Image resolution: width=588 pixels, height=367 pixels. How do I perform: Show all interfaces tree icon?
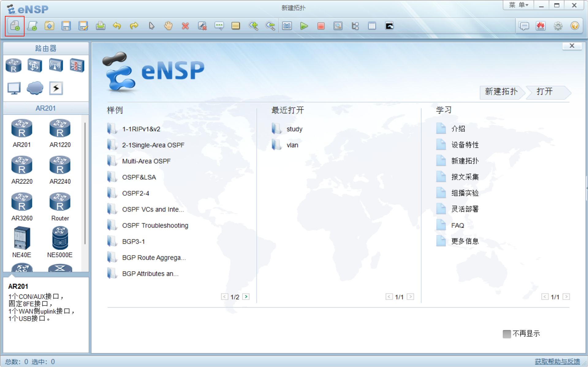coord(355,26)
